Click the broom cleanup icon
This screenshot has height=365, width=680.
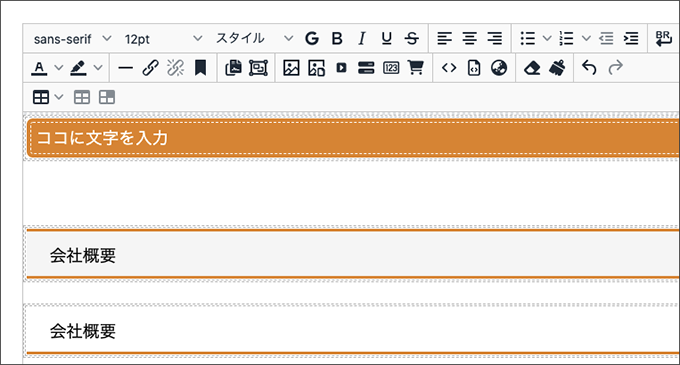click(557, 68)
